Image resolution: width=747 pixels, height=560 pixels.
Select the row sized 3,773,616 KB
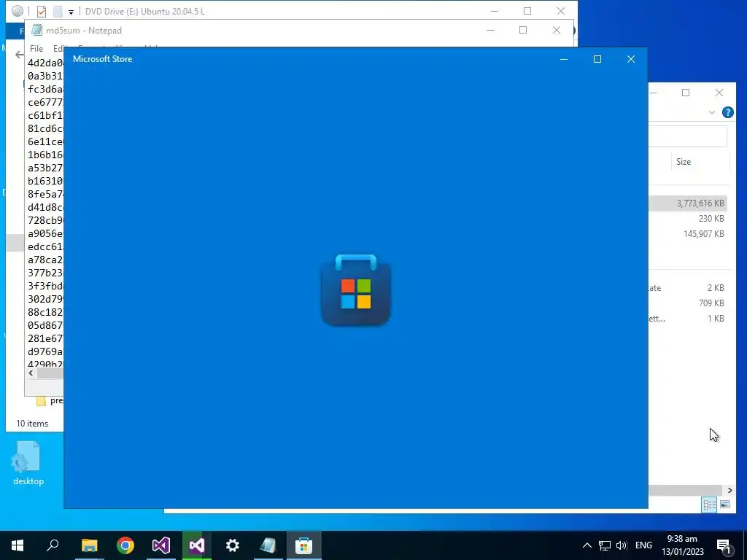click(688, 203)
